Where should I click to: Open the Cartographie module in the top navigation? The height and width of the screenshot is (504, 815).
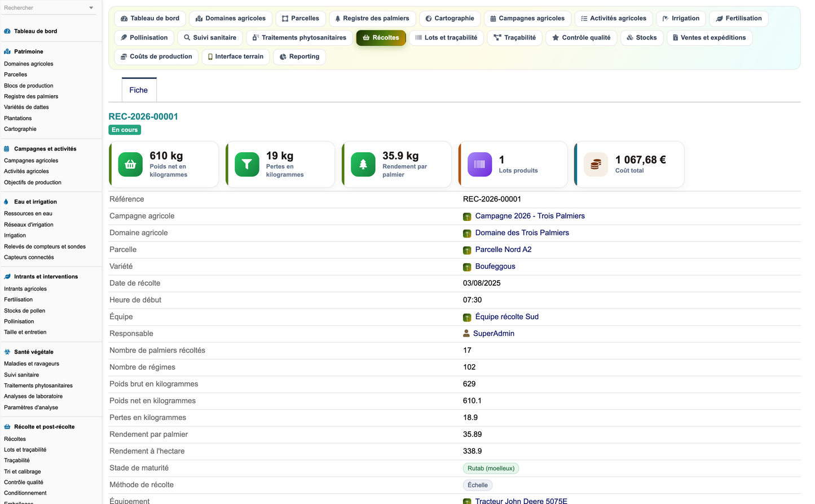point(450,19)
